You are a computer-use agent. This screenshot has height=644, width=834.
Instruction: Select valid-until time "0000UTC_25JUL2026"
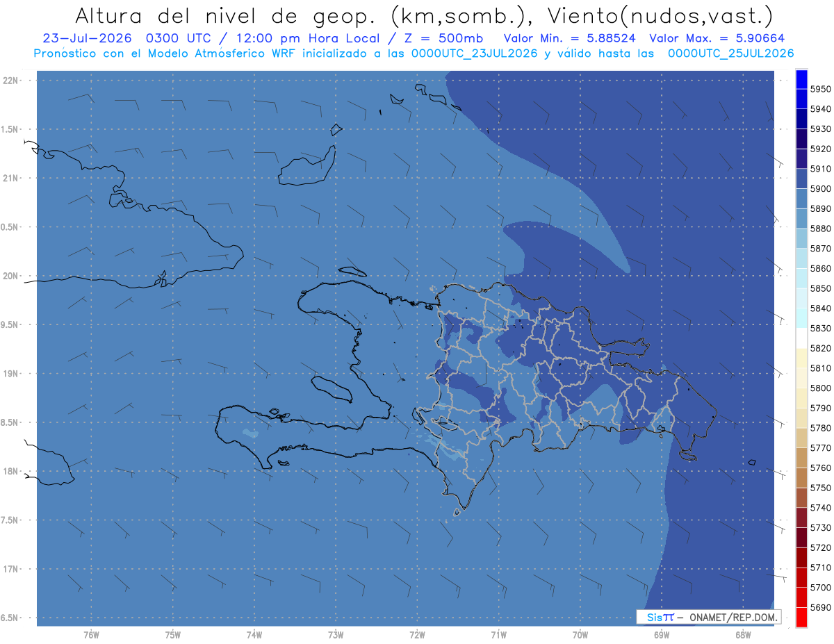tap(730, 53)
